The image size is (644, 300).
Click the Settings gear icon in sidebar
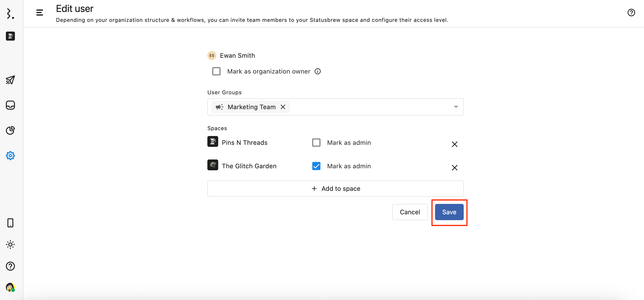click(x=10, y=156)
